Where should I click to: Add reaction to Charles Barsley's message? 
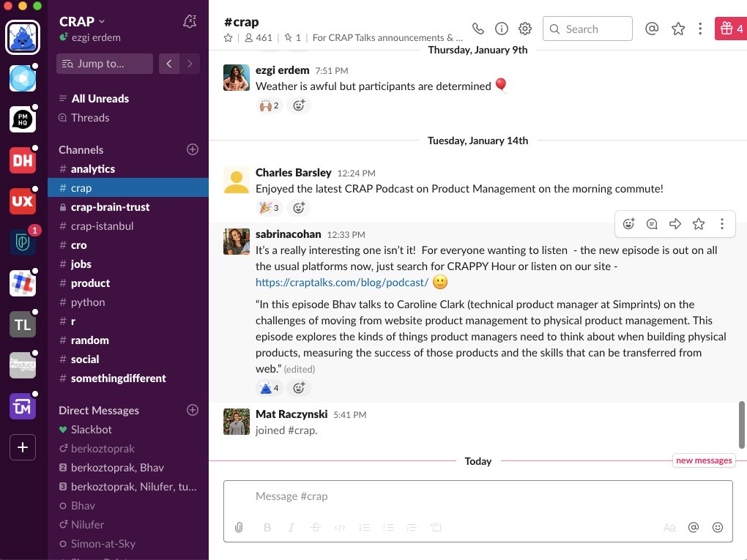point(299,208)
